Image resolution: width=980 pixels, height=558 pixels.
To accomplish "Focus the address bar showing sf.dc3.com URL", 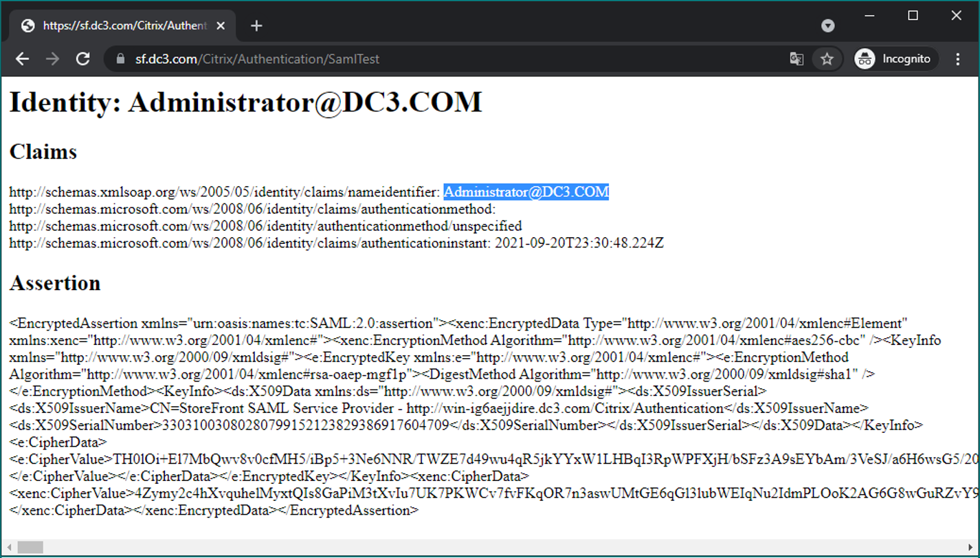I will 412,59.
